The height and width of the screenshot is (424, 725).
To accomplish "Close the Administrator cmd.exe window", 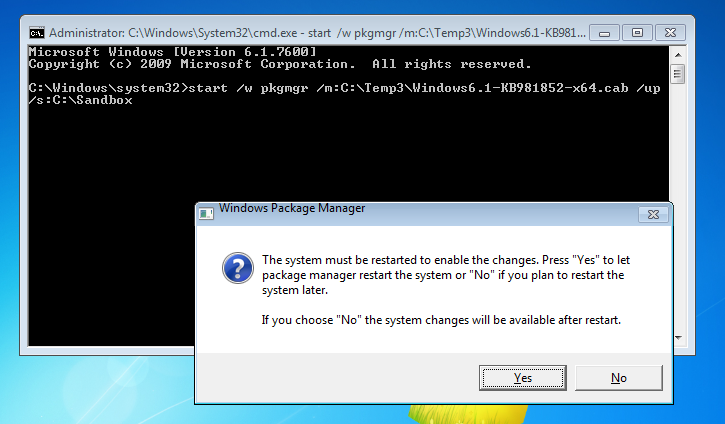I will coord(670,33).
